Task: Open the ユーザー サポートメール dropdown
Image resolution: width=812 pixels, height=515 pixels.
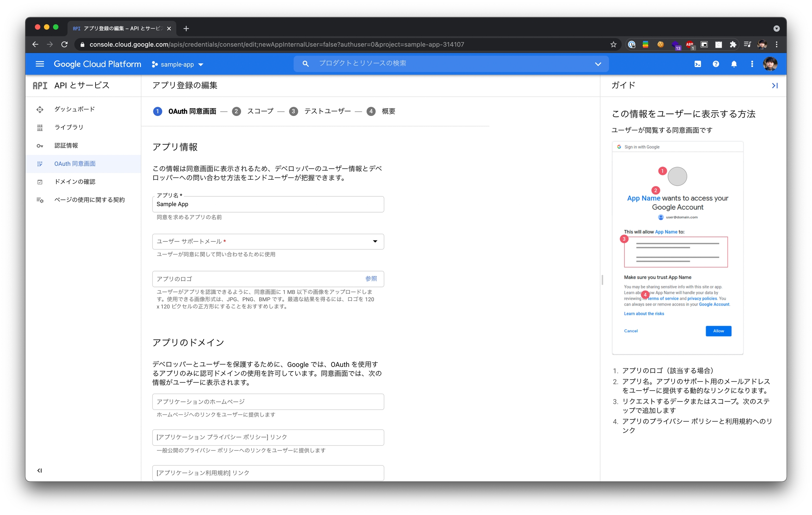Action: [x=268, y=241]
